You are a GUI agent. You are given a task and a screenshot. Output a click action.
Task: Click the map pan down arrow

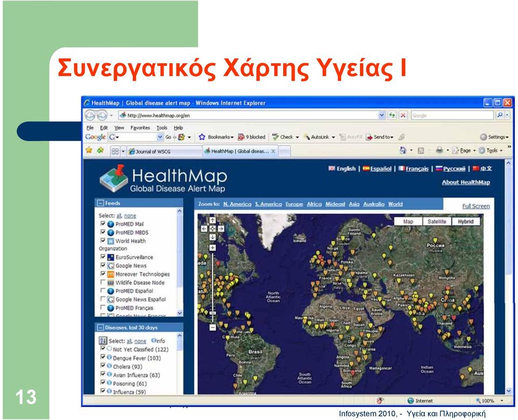[x=213, y=237]
